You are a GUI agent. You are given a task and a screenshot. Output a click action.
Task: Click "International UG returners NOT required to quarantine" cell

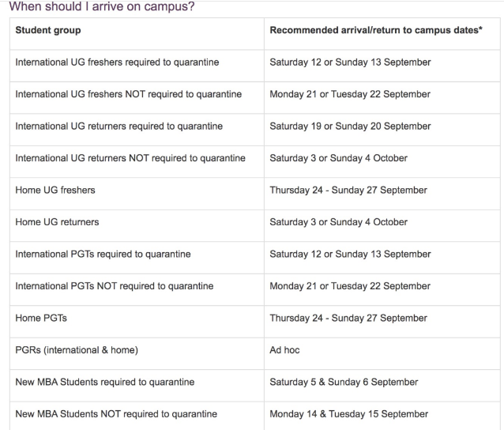coord(130,158)
